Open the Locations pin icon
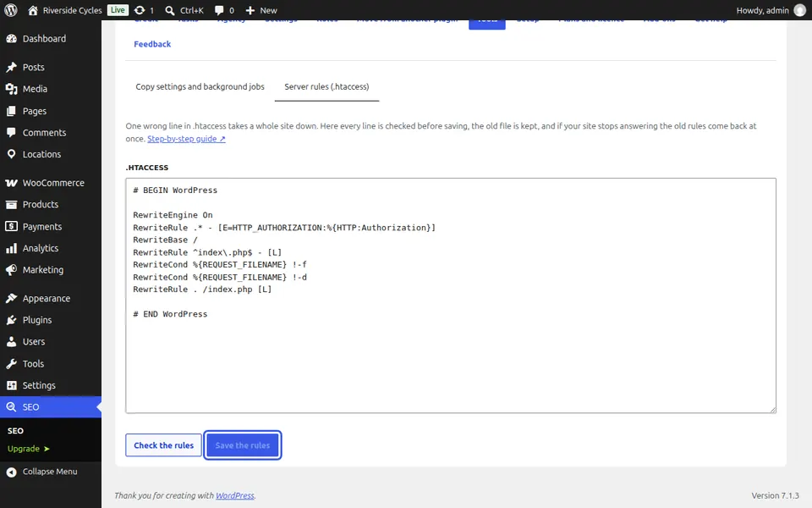 (11, 154)
